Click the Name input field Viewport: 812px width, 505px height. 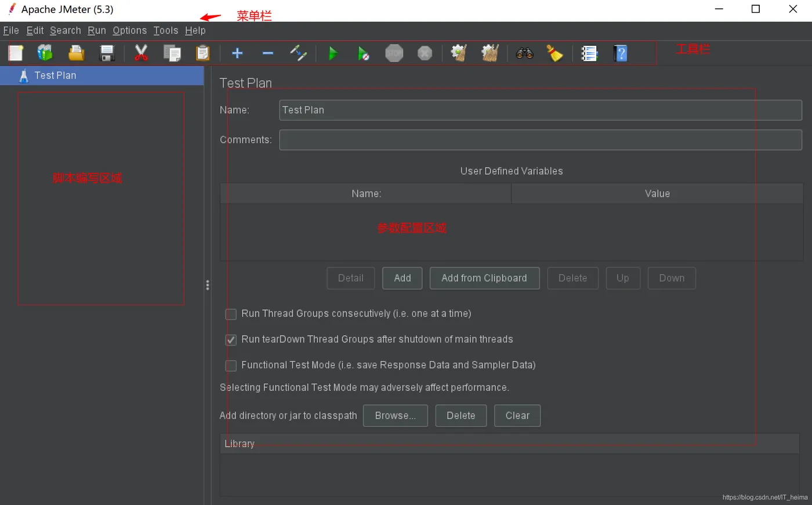[x=541, y=110]
